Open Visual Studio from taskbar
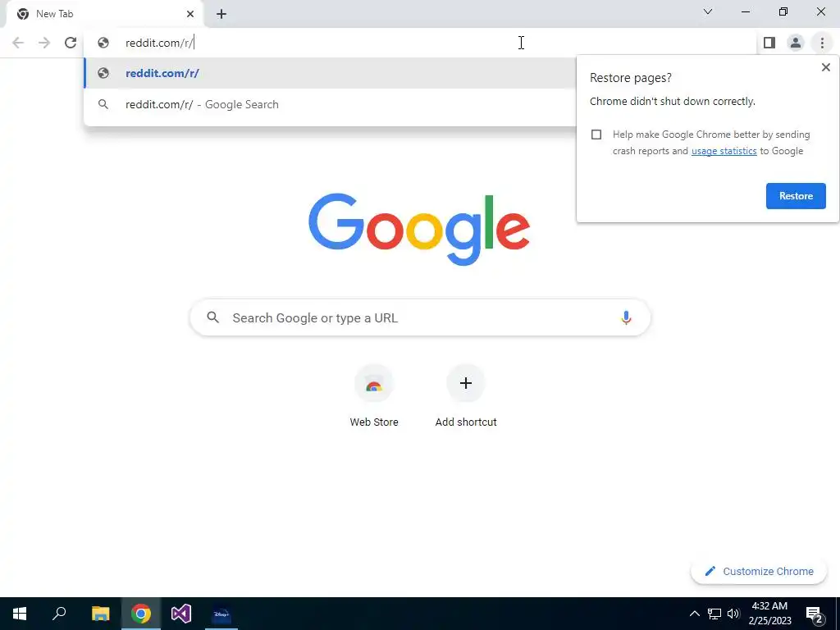 pyautogui.click(x=181, y=614)
